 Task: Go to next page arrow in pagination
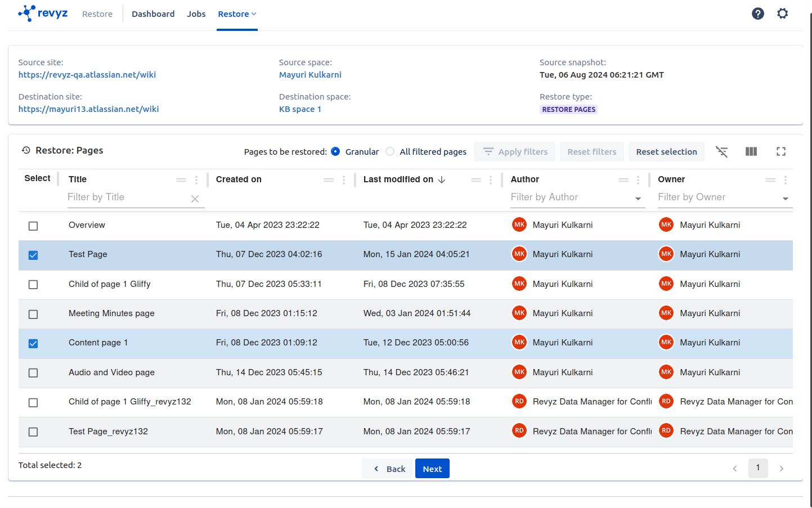pyautogui.click(x=781, y=469)
